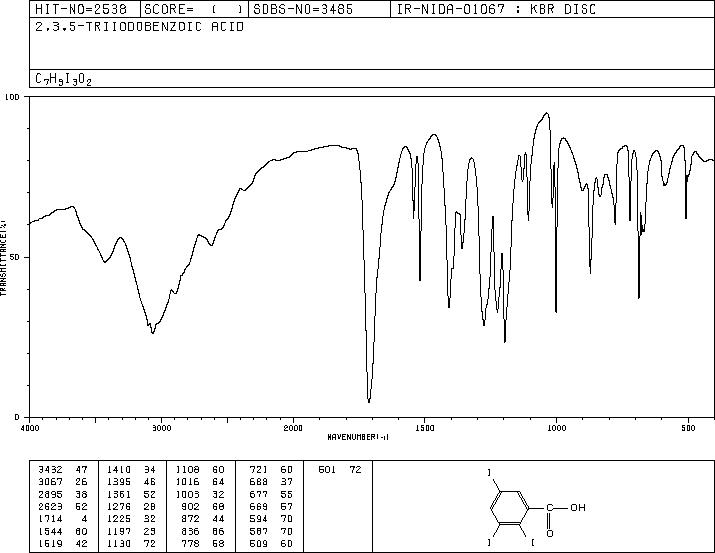The width and height of the screenshot is (715, 553).
Task: Select the 778 peak row
Action: coord(203,543)
